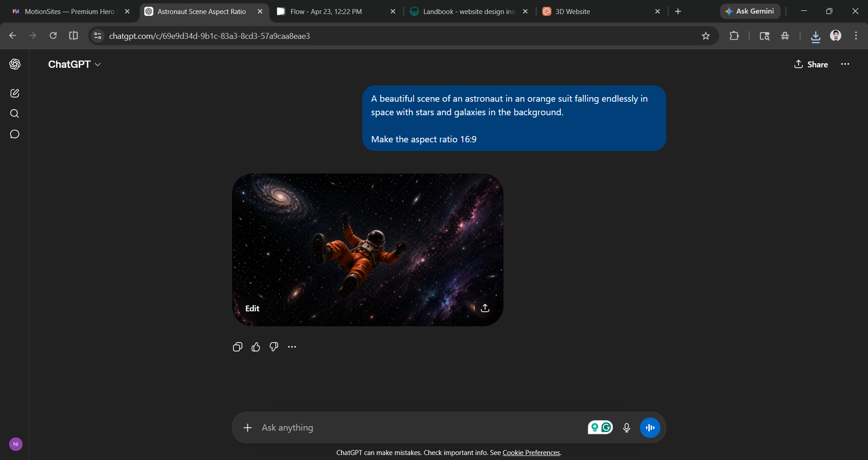This screenshot has height=460, width=868.
Task: Open the ChatGPT model dropdown
Action: point(75,64)
